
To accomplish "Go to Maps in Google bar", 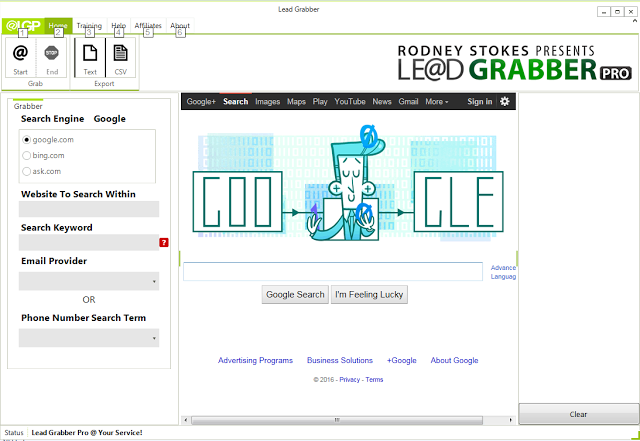I will (x=296, y=102).
